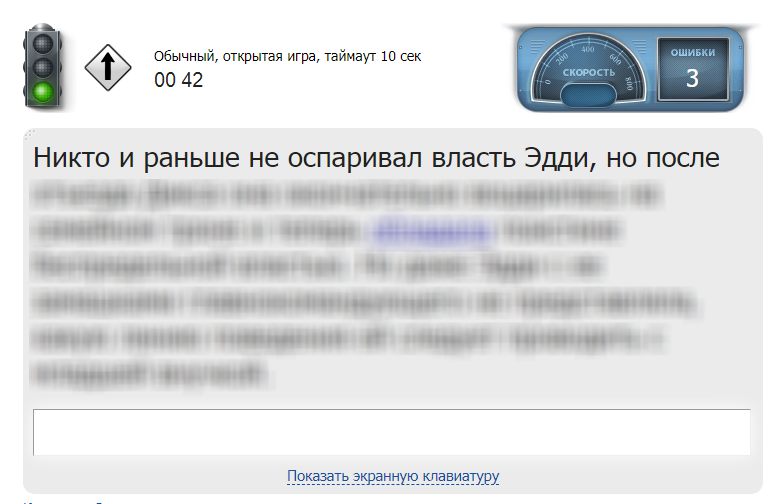Open the Показать экранную клавиатуру link
Screen dimensions: 772x504
[393, 476]
